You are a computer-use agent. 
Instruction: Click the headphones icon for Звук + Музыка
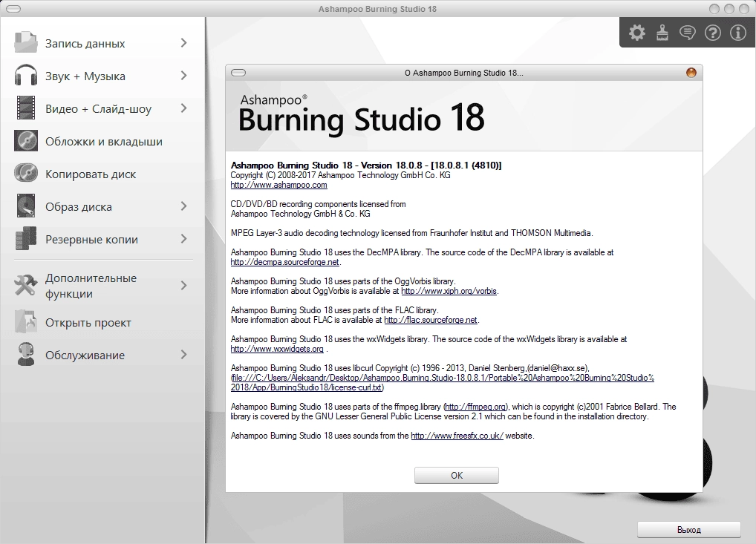coord(25,76)
